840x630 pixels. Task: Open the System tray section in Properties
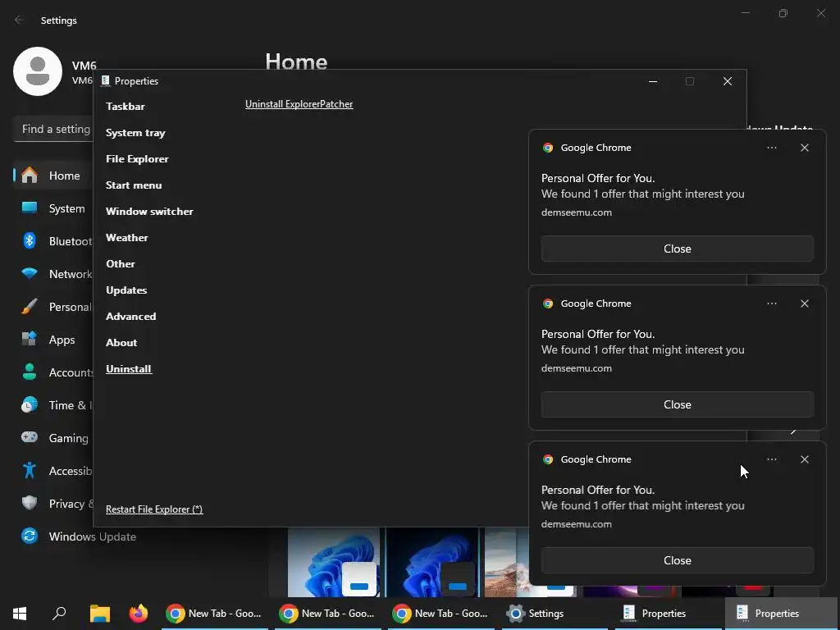(135, 132)
